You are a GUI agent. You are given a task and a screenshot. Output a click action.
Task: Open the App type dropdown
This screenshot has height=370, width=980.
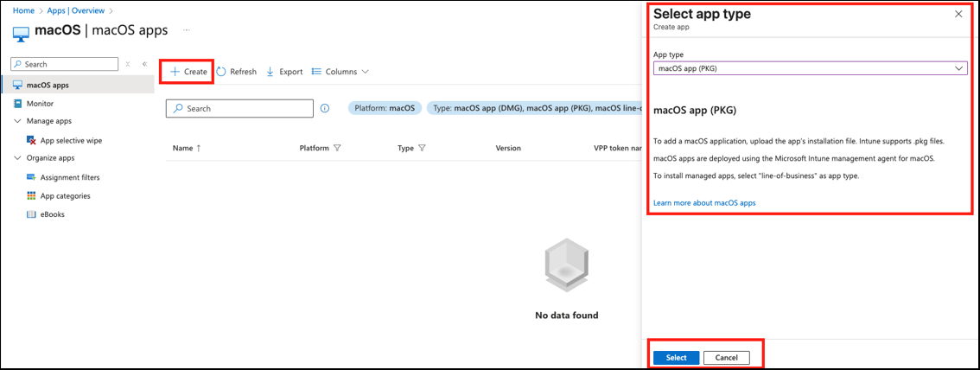click(810, 67)
